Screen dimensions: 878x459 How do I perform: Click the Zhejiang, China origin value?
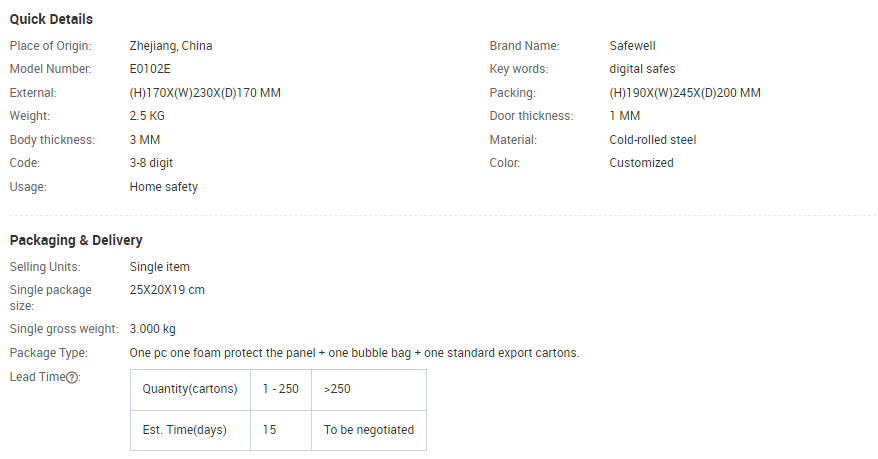tap(171, 46)
